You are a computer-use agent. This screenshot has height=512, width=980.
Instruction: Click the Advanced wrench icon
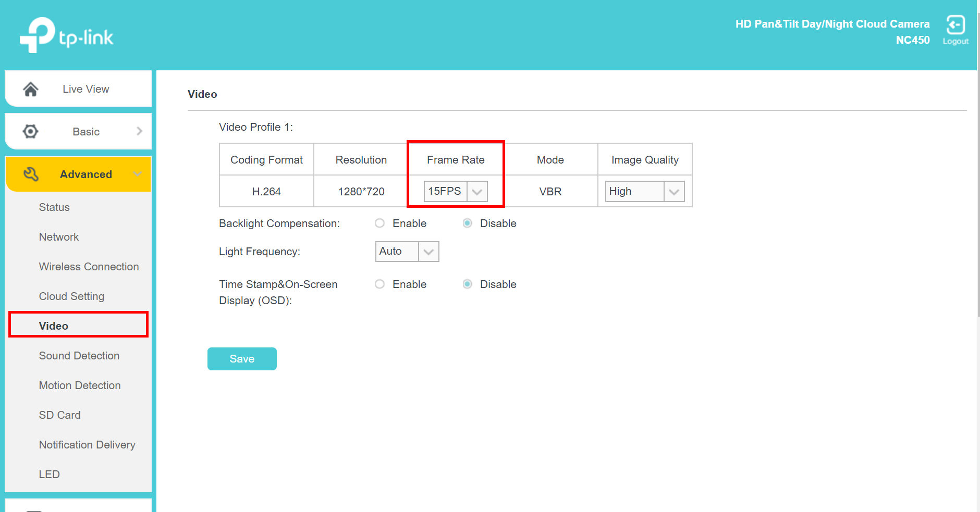[x=31, y=174]
